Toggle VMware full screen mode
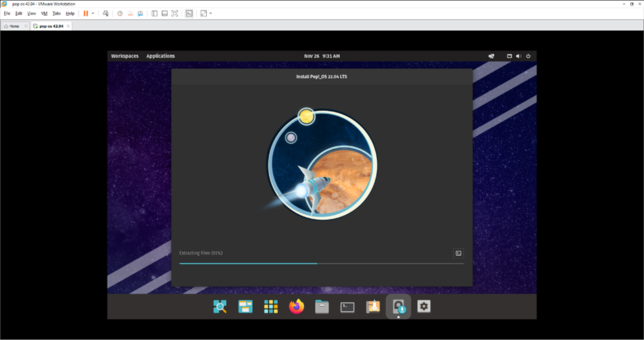The width and height of the screenshot is (644, 340). (175, 13)
